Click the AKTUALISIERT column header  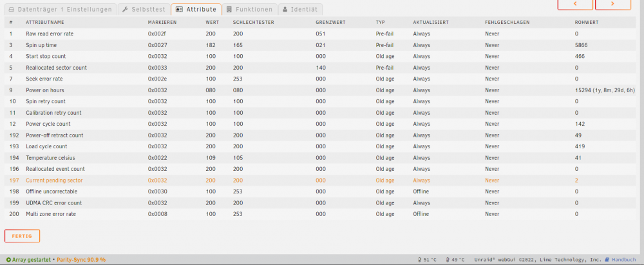click(431, 22)
